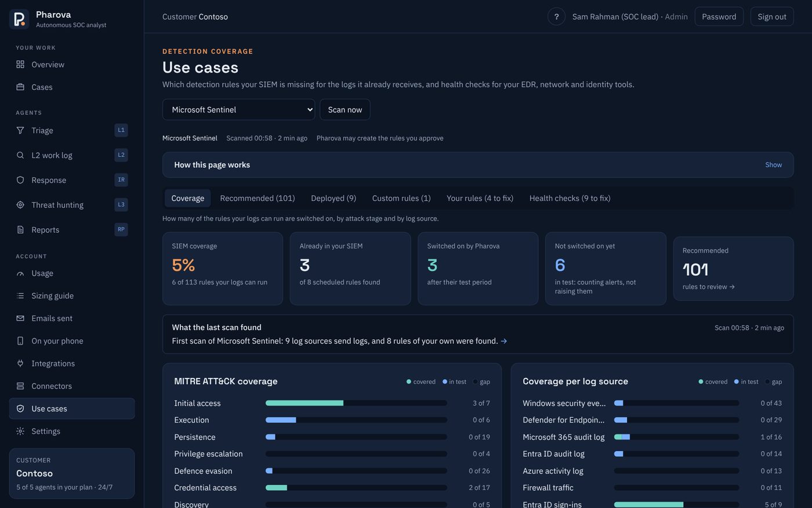Click the Threat hunting target icon
Image resolution: width=812 pixels, height=508 pixels.
click(x=20, y=205)
